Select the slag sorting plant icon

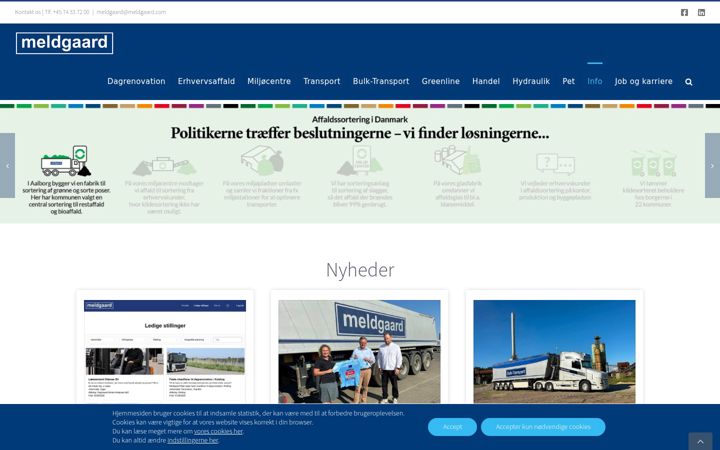tap(360, 161)
